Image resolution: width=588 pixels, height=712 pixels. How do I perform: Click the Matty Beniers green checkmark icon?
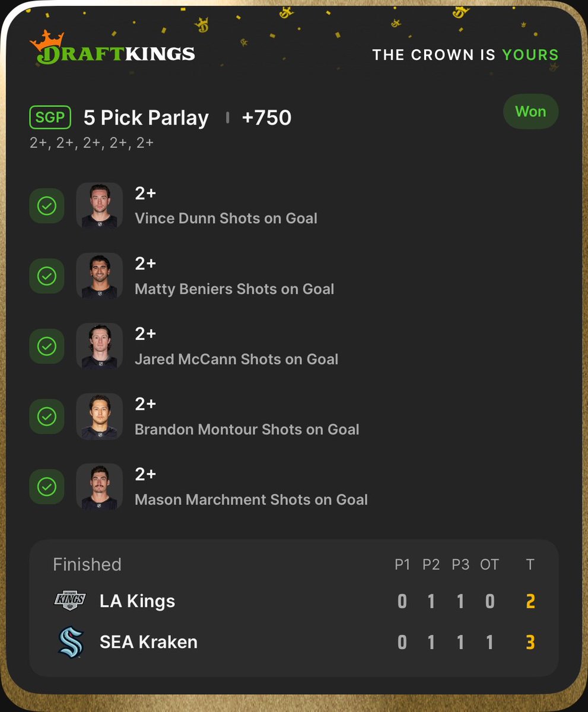point(47,276)
